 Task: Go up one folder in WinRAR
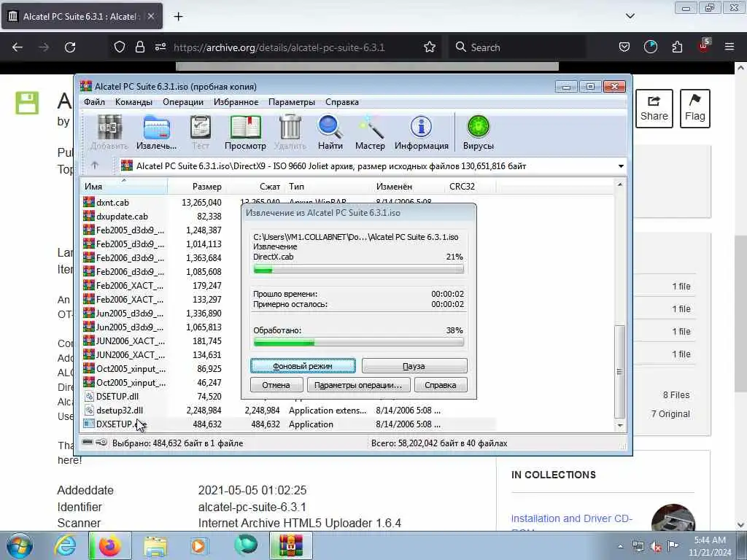point(95,166)
